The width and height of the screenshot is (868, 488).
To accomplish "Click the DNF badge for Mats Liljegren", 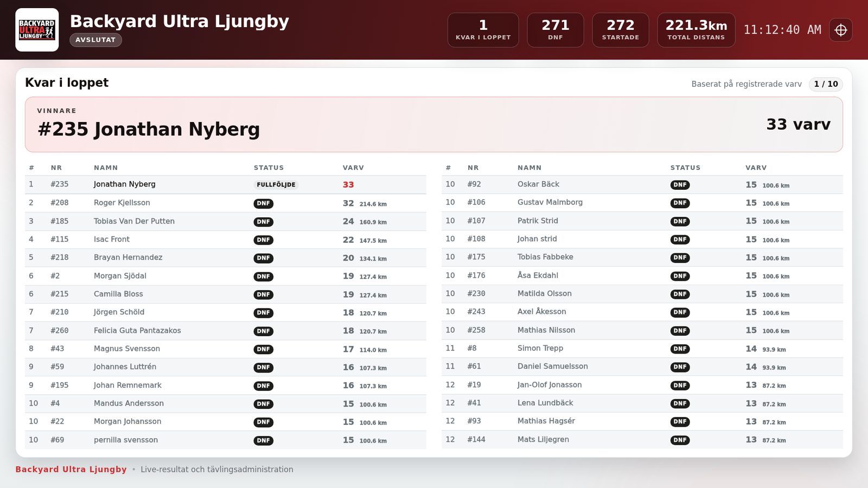I will tap(680, 440).
